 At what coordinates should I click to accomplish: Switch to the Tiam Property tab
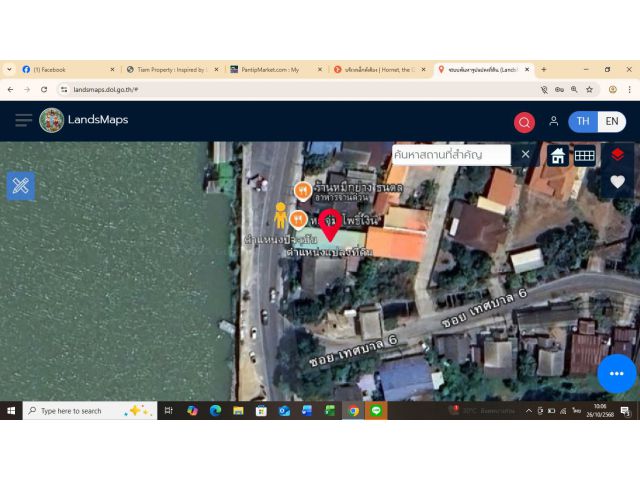171,70
